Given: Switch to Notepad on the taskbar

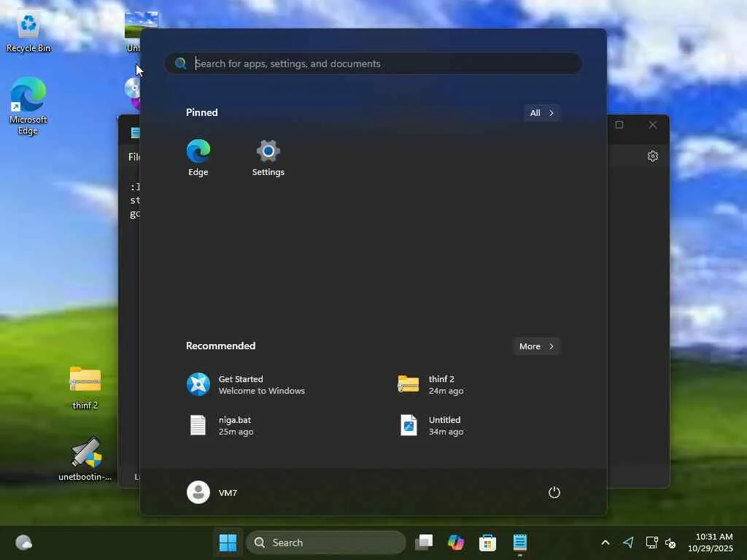Looking at the screenshot, I should pos(519,542).
